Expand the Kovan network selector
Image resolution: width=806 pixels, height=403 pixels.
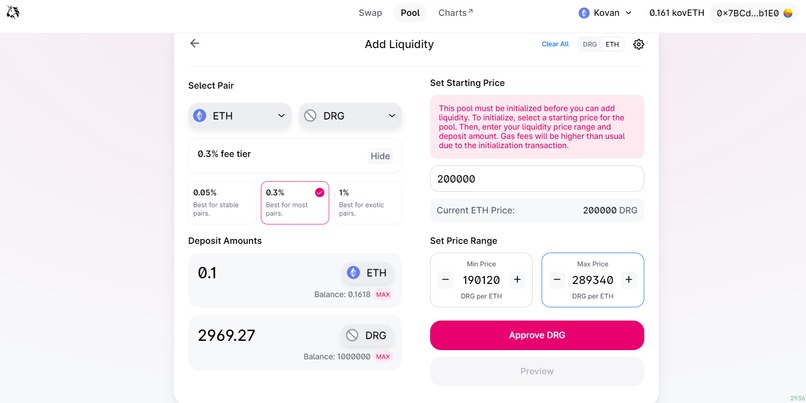pyautogui.click(x=605, y=13)
